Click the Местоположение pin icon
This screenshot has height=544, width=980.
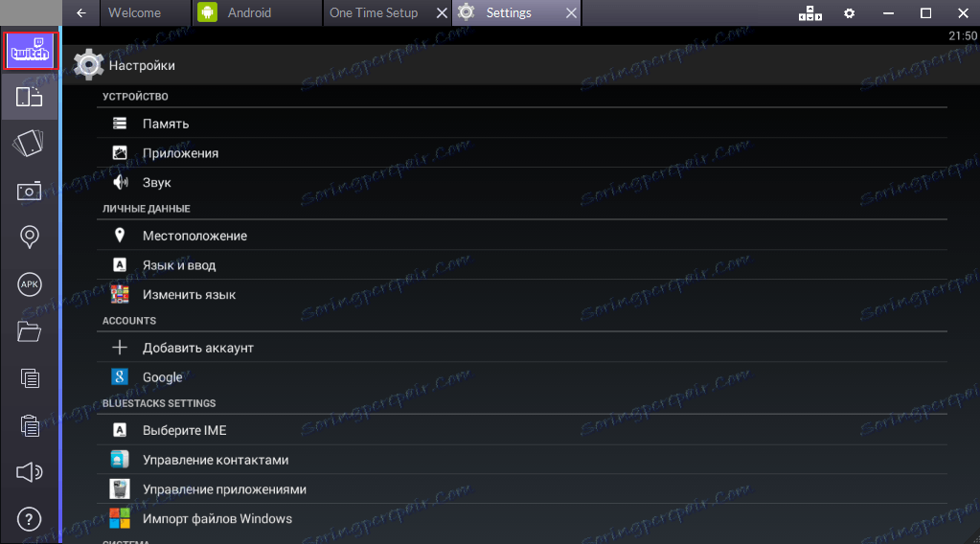(x=120, y=235)
